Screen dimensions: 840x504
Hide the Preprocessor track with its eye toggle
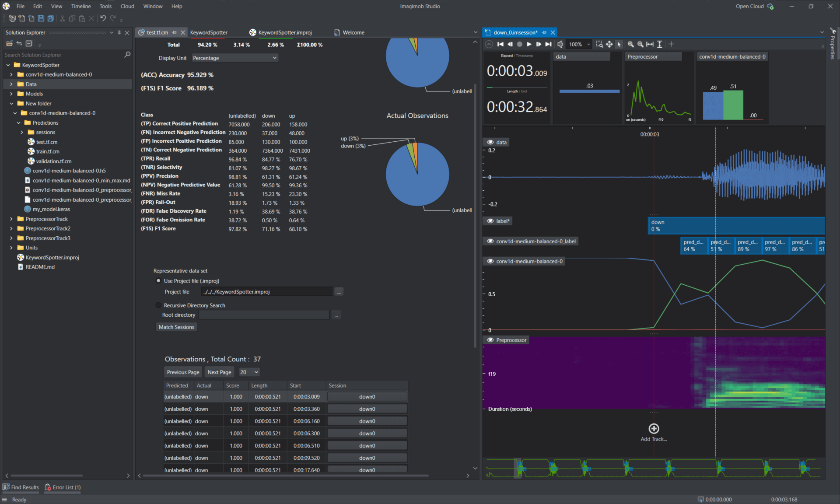tap(490, 339)
